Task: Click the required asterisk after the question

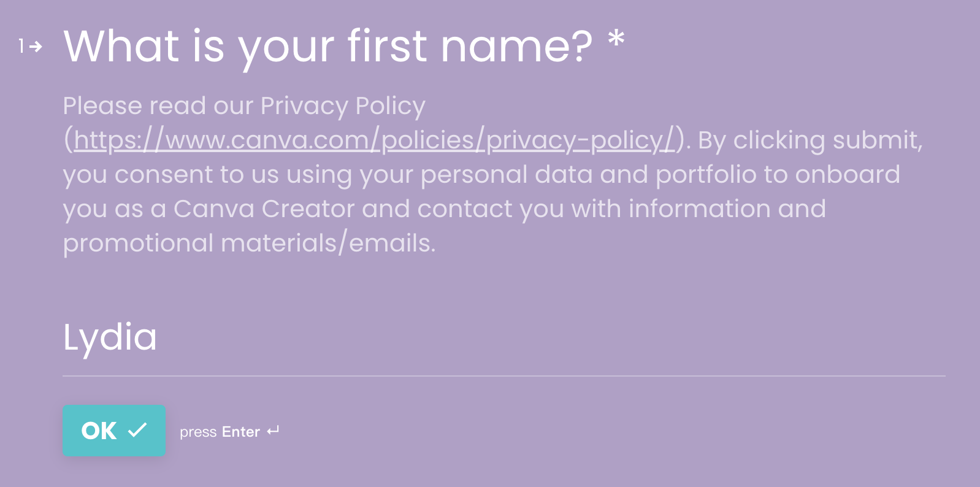Action: coord(616,39)
